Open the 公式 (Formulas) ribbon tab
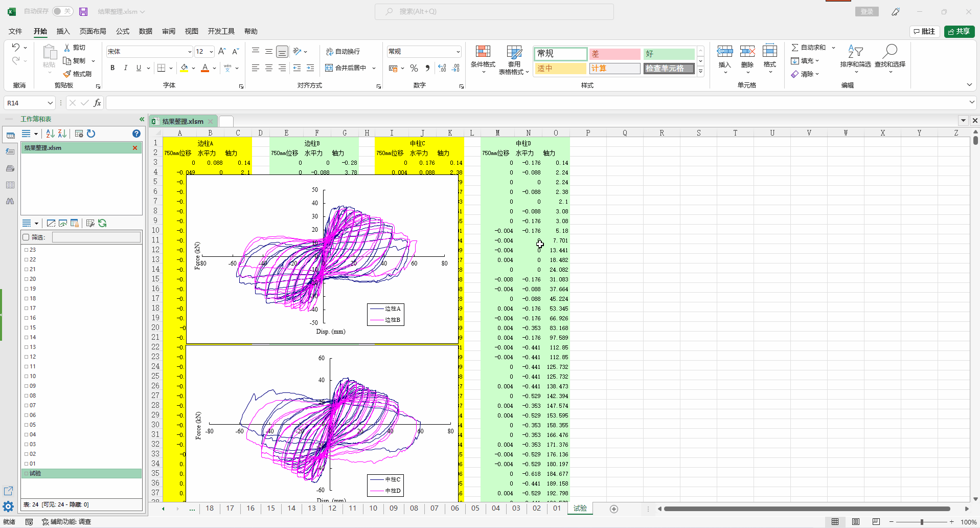The height and width of the screenshot is (528, 980). [123, 31]
